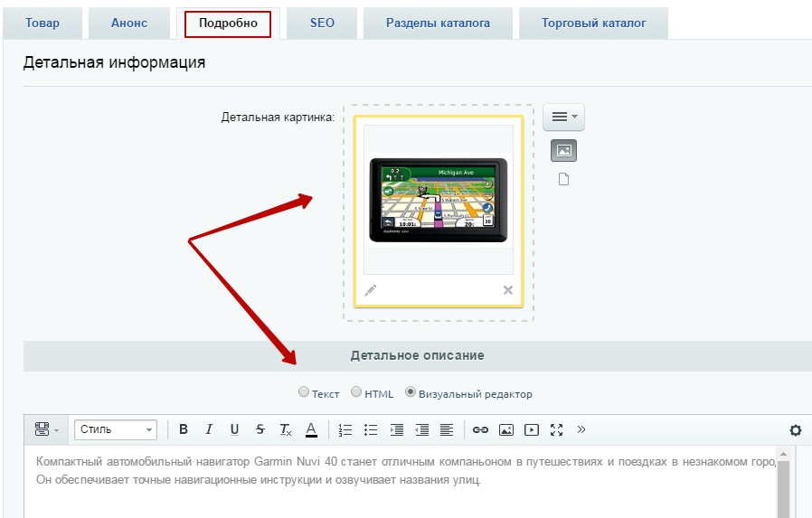Select the HTML radio button
The width and height of the screenshot is (812, 518).
[x=355, y=391]
